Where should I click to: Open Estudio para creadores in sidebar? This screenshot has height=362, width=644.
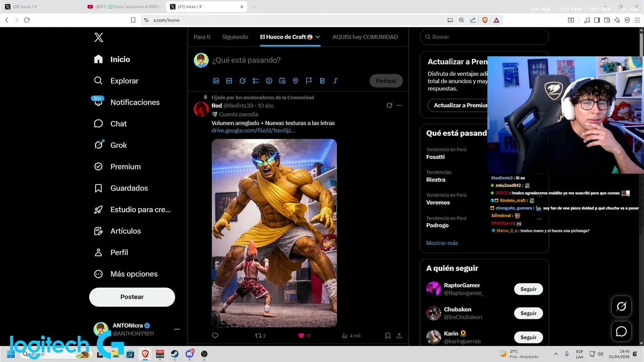pyautogui.click(x=132, y=210)
